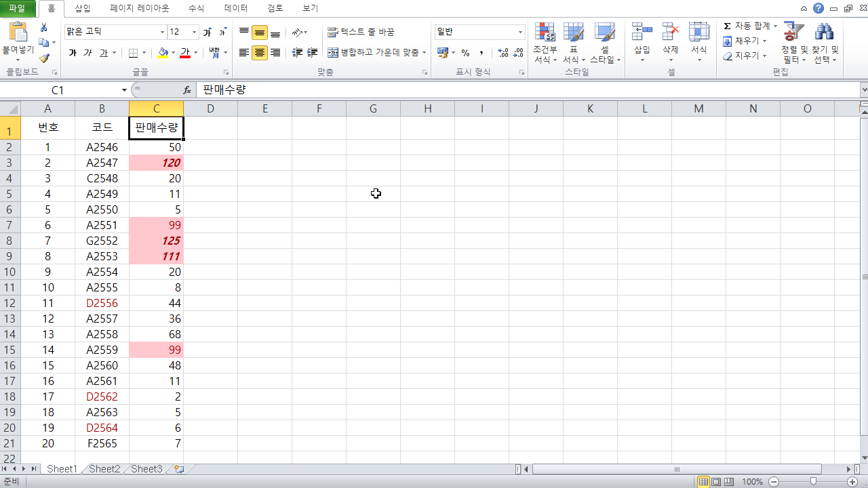
Task: Click the 붙여넣기 paste clipboard icon
Action: [18, 33]
